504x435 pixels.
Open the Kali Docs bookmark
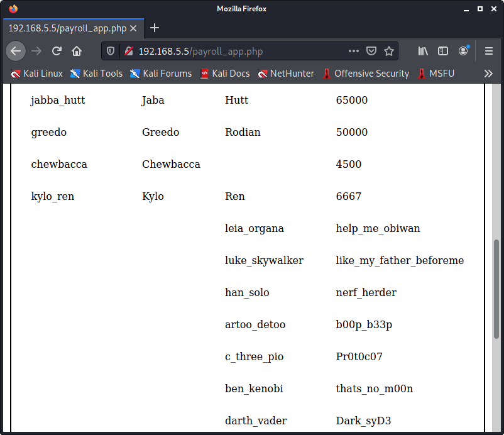click(x=225, y=74)
